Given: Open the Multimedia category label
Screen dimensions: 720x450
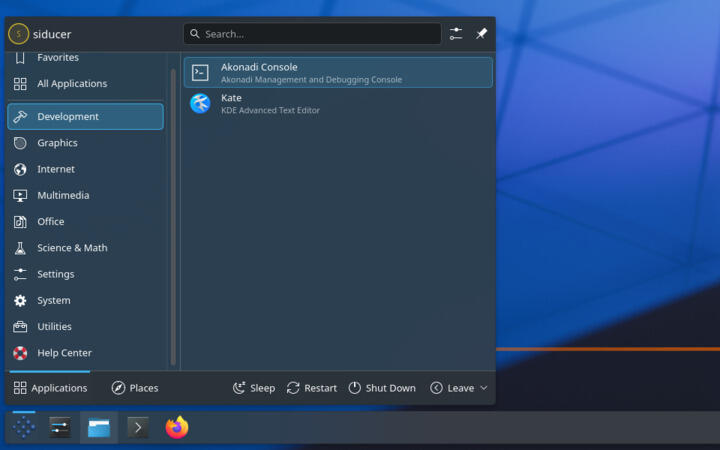Looking at the screenshot, I should point(63,196).
